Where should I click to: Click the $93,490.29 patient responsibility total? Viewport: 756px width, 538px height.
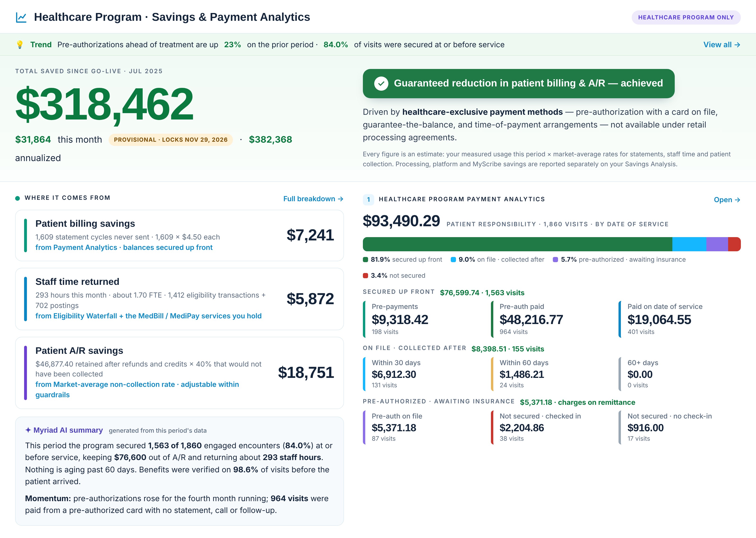coord(401,221)
